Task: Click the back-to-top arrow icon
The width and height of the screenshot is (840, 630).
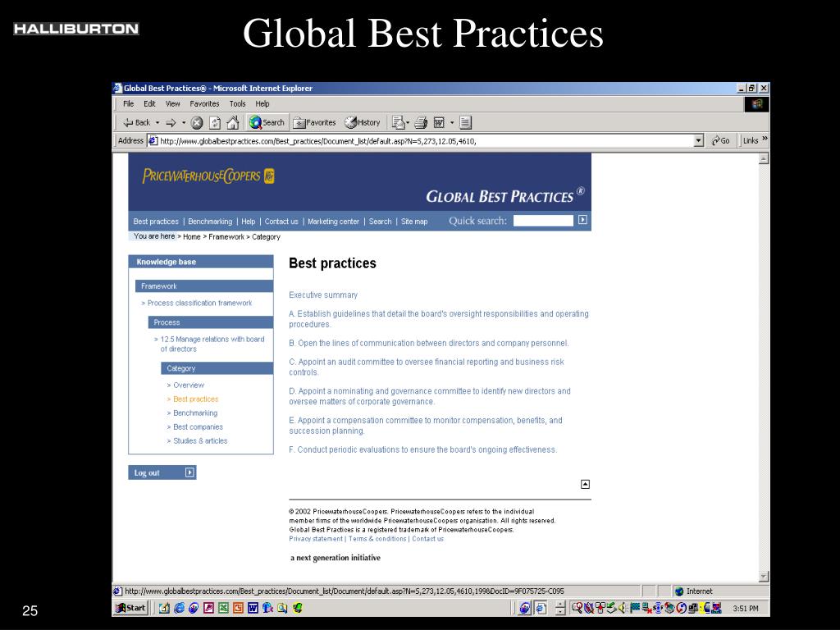Action: point(586,484)
